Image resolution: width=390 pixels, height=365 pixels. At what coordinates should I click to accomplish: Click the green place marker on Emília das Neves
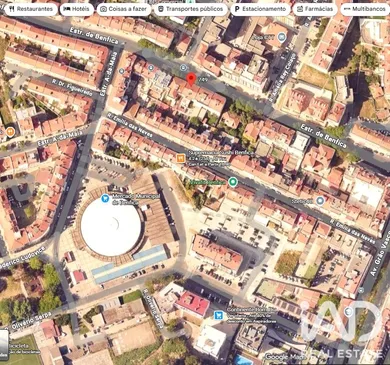tap(233, 182)
